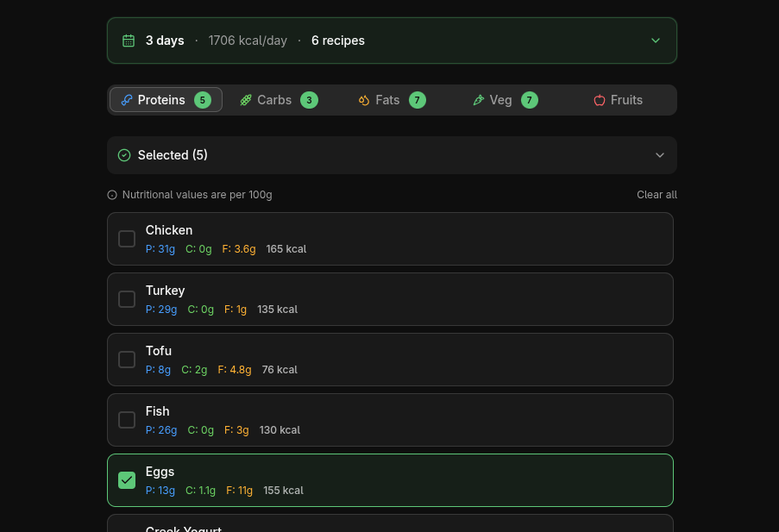This screenshot has height=532, width=779.
Task: Check the Fish checkbox
Action: [127, 420]
